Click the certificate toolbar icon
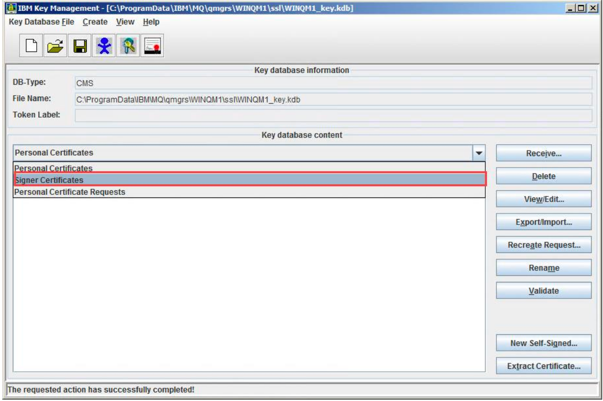Screen dimensions: 603x401 [x=152, y=46]
